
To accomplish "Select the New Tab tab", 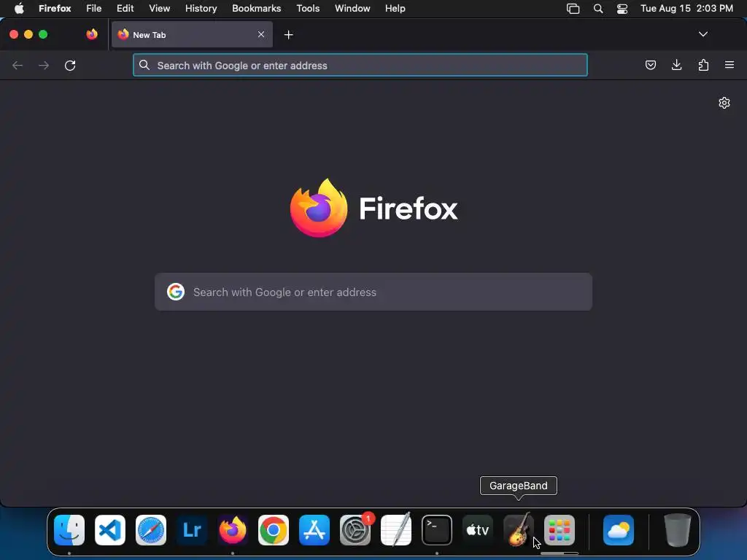I will point(192,34).
